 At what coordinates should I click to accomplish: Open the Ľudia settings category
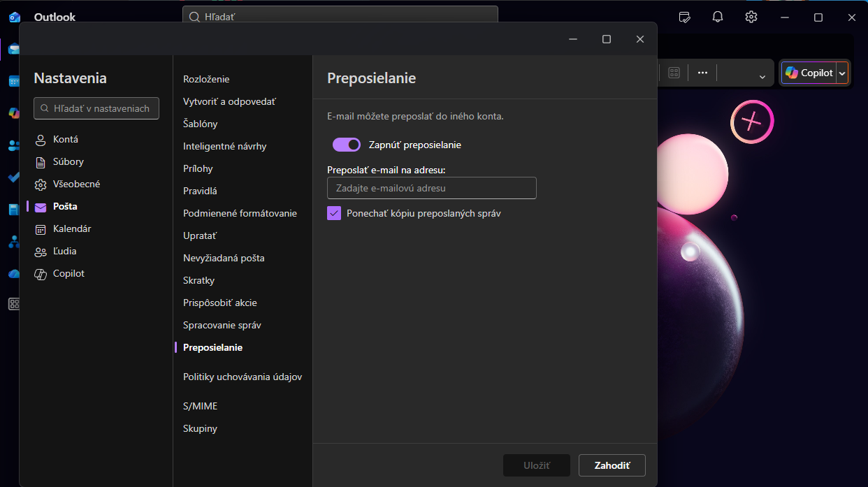pos(64,251)
